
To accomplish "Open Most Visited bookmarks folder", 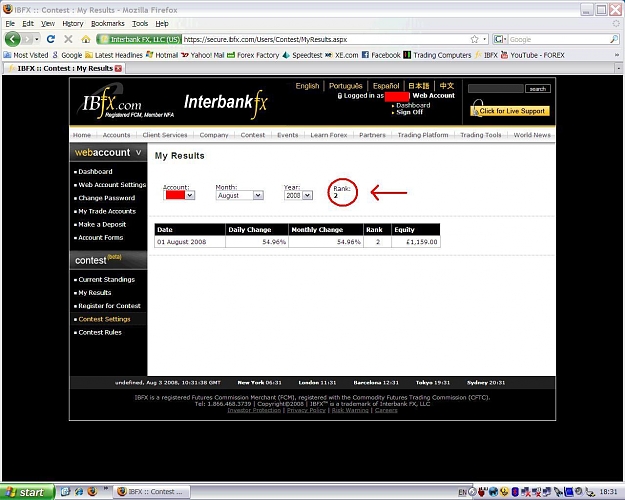I will (26, 55).
